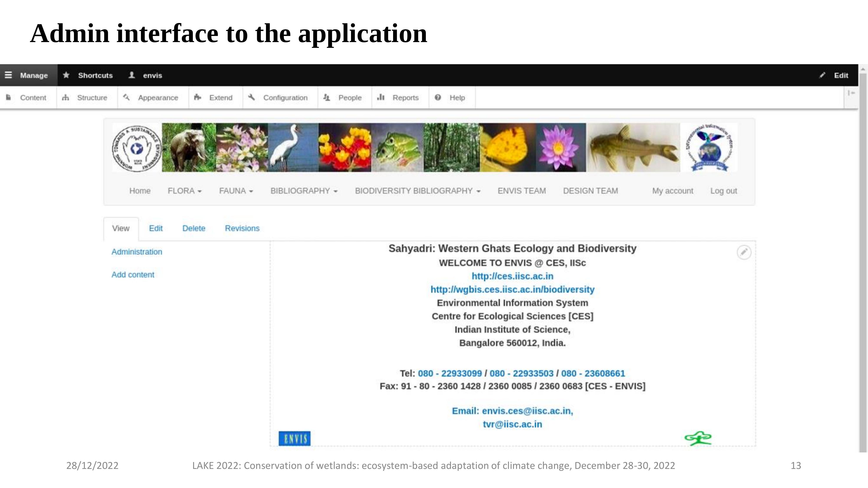Expand the FLORA dropdown menu
Viewport: 868px width, 488px height.
185,191
